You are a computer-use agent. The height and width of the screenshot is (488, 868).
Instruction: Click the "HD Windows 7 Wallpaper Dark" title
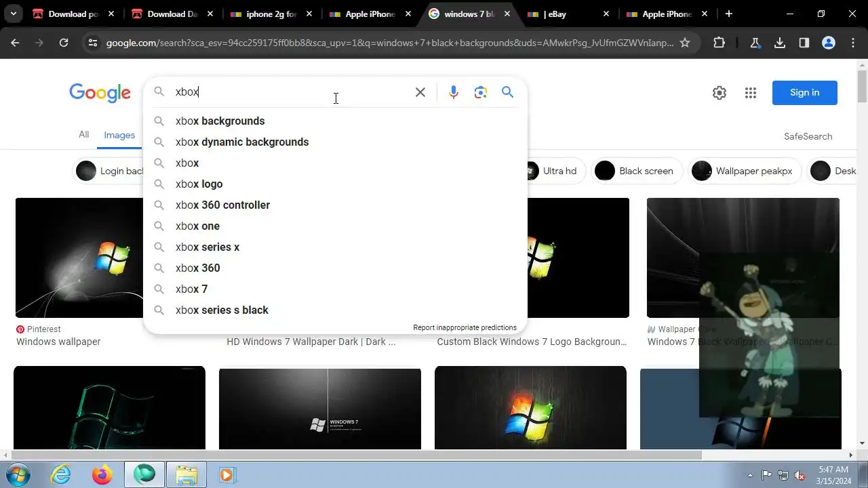click(311, 342)
